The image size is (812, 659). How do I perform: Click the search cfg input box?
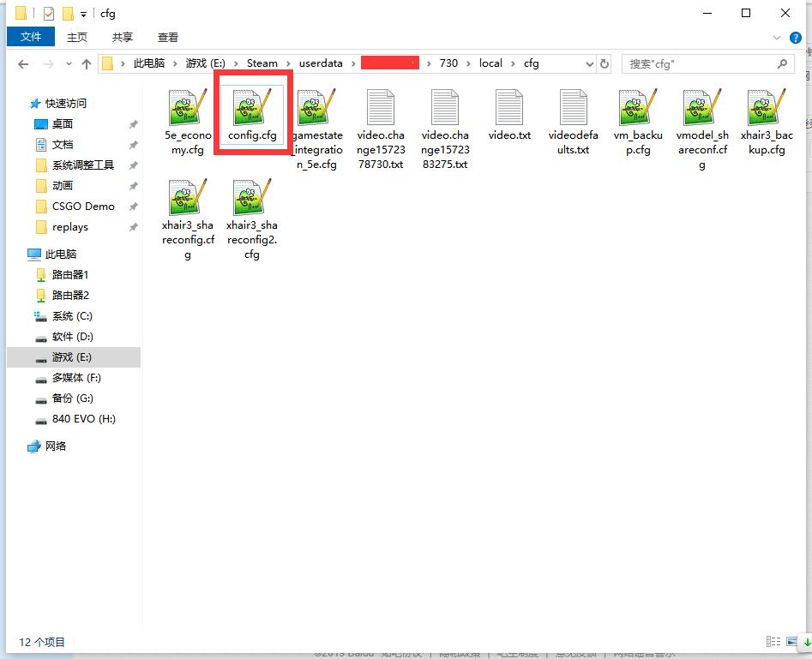708,63
